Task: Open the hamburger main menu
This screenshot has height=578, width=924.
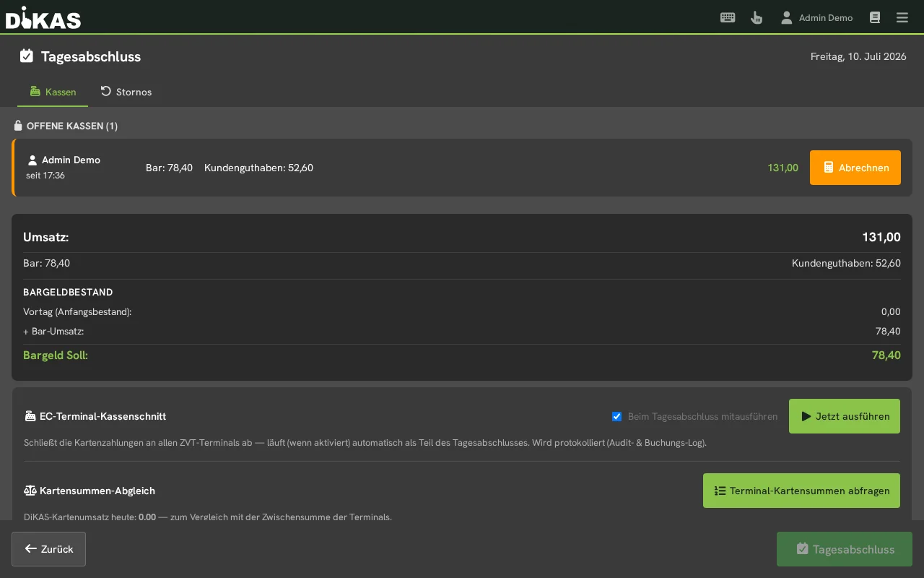Action: click(x=902, y=17)
